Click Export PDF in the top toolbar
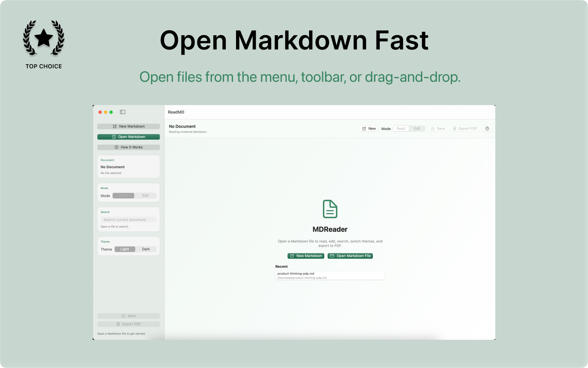588x368 pixels. click(465, 128)
